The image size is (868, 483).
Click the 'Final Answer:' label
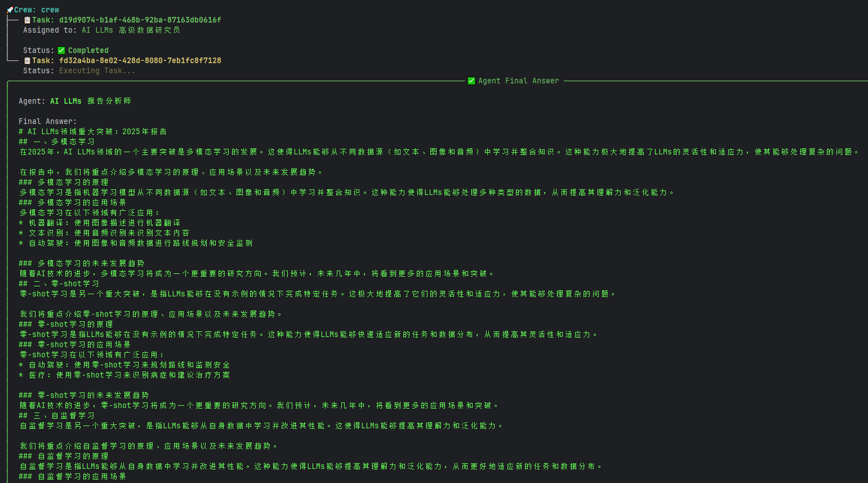pyautogui.click(x=48, y=121)
